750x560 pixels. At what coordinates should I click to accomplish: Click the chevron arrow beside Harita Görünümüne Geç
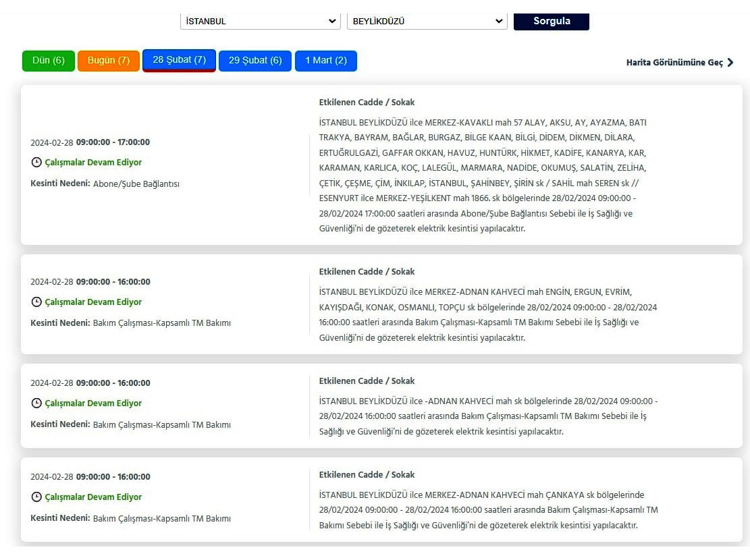pos(730,63)
